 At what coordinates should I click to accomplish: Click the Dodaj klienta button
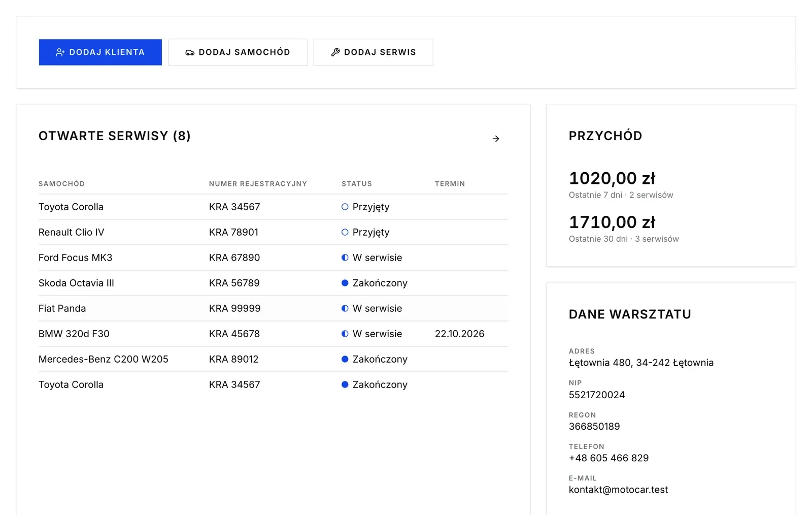100,52
